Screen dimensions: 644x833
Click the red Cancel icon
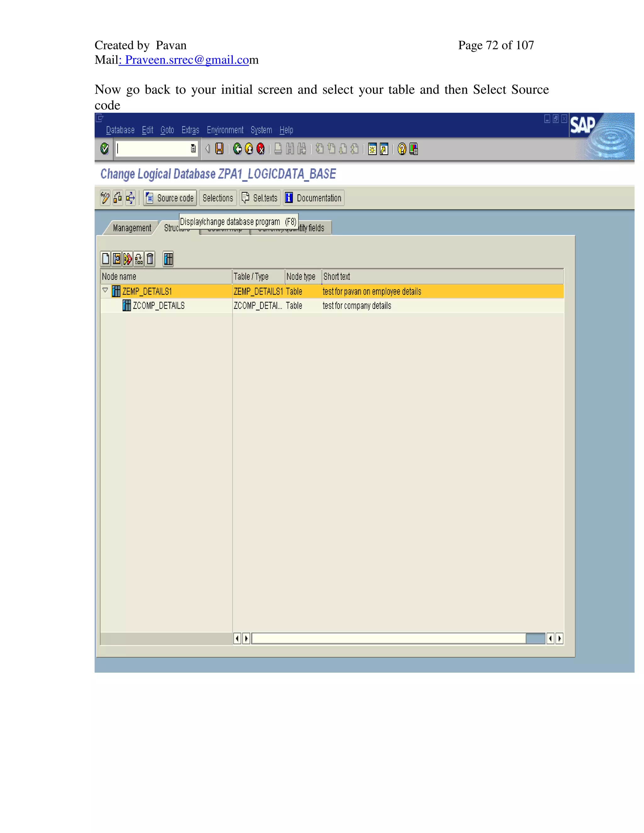tap(261, 149)
